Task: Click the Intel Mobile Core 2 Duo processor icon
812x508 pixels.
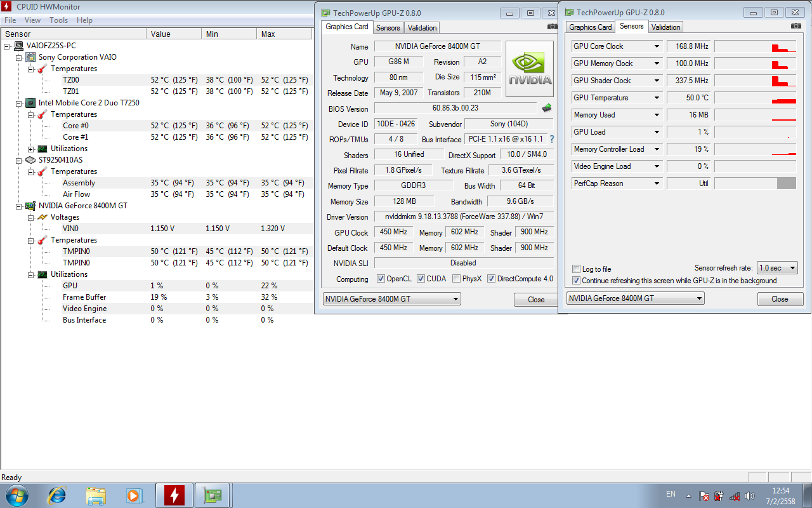Action: pos(30,103)
